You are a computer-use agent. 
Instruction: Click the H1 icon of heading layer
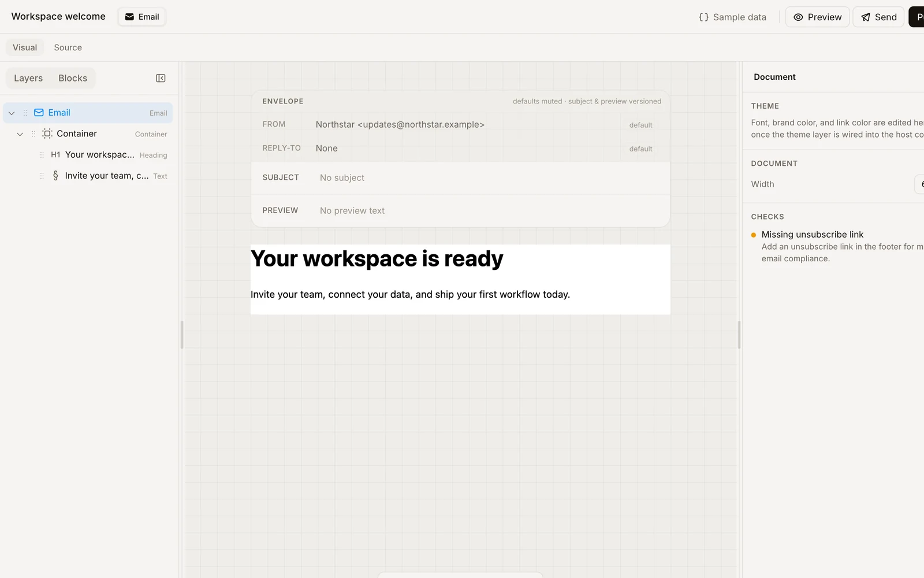pos(55,155)
